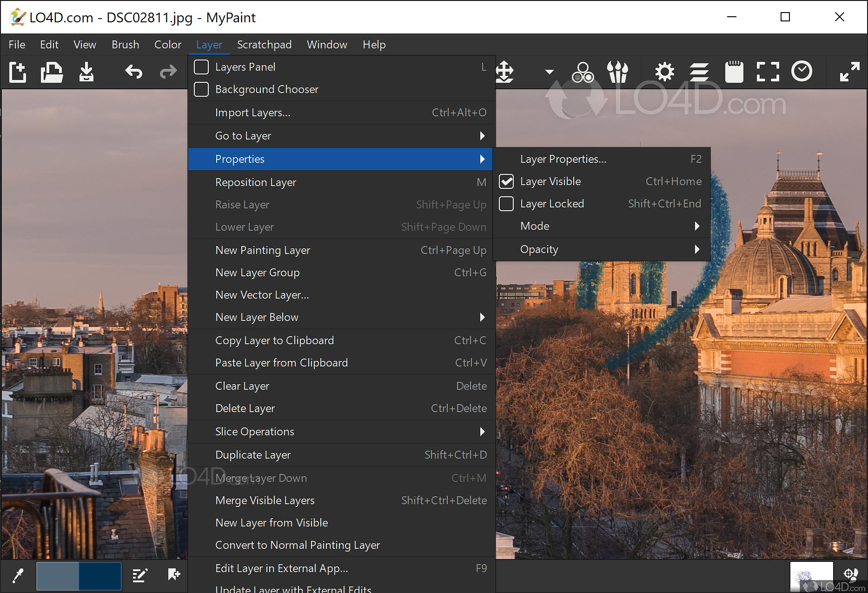
Task: Click the Save download-arrow icon
Action: [x=86, y=72]
